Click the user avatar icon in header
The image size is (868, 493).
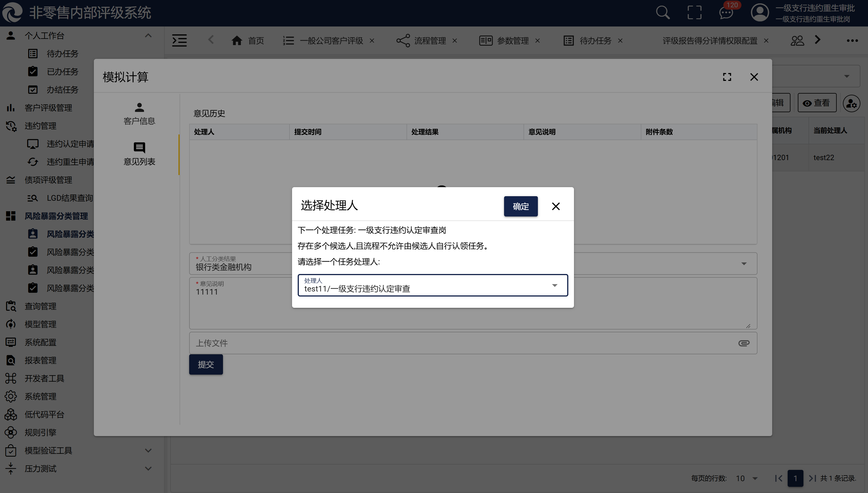pos(760,13)
